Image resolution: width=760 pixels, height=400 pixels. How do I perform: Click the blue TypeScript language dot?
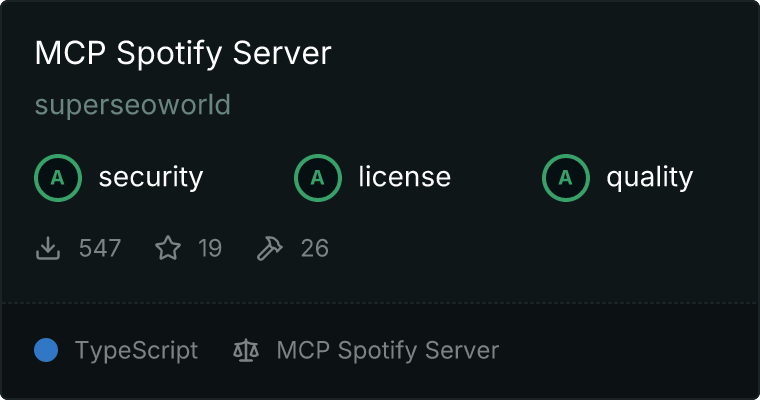(46, 350)
